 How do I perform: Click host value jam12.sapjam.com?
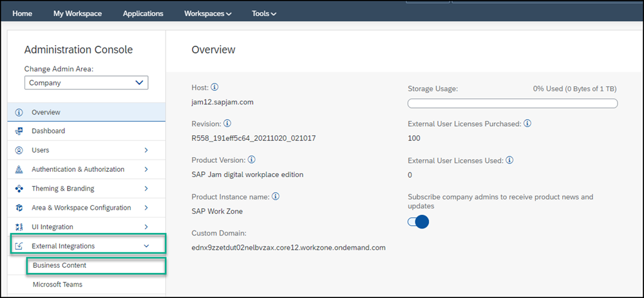click(x=222, y=102)
